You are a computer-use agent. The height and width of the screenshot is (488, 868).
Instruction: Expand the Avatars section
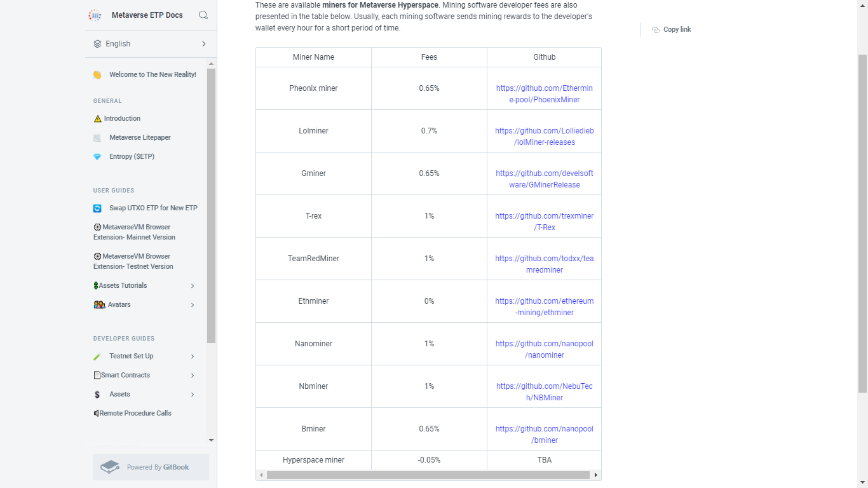193,305
